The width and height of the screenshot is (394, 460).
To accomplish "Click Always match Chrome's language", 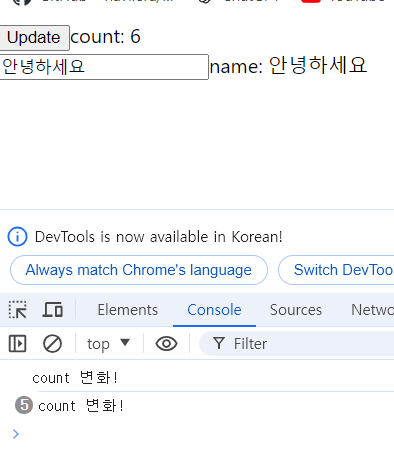I will tap(139, 270).
